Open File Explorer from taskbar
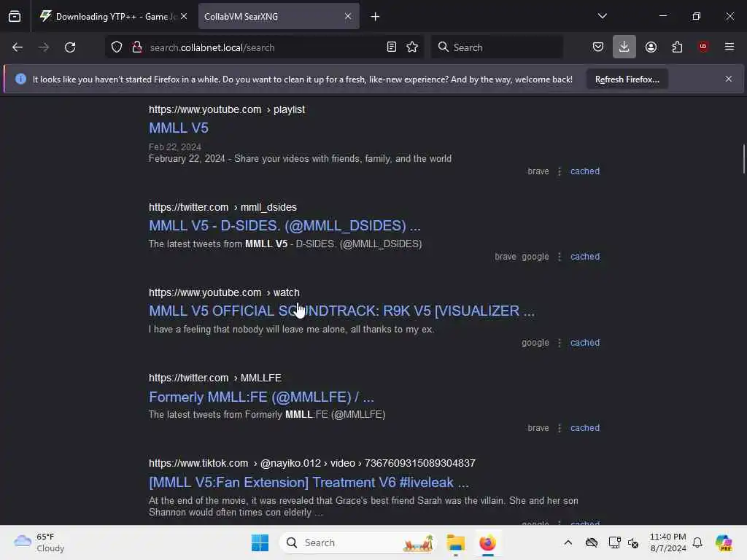Image resolution: width=747 pixels, height=560 pixels. tap(456, 542)
